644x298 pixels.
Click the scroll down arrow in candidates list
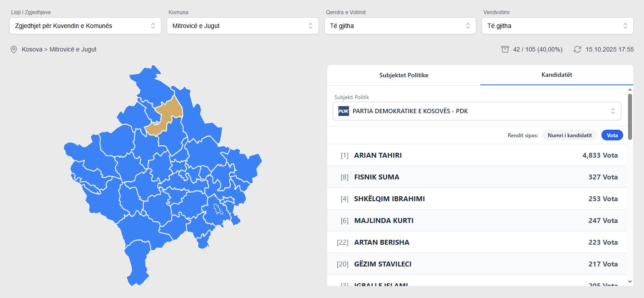point(630,282)
